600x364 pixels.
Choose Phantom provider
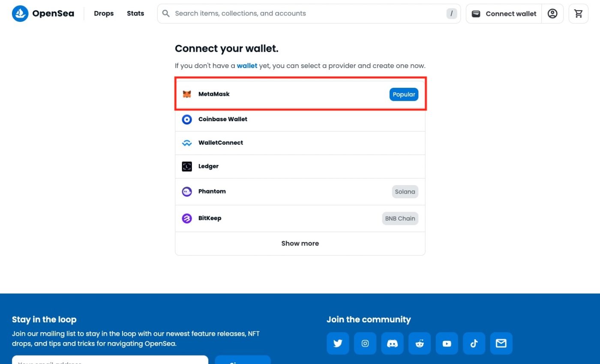[300, 191]
